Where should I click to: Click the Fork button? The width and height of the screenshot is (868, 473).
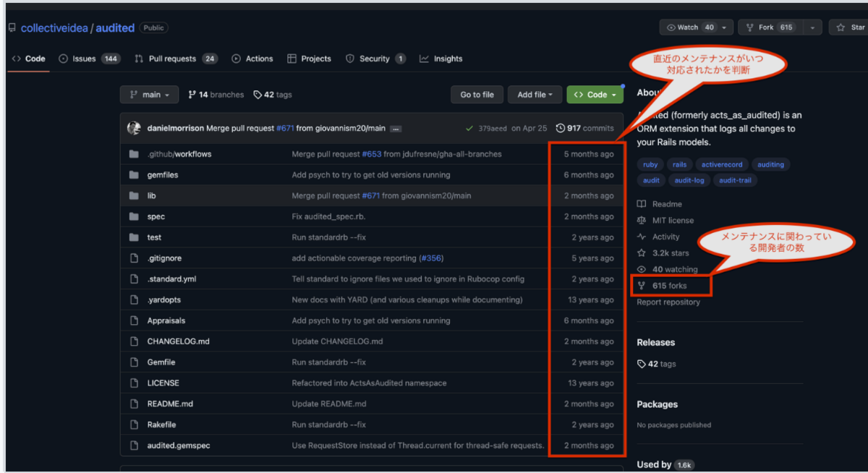point(771,27)
